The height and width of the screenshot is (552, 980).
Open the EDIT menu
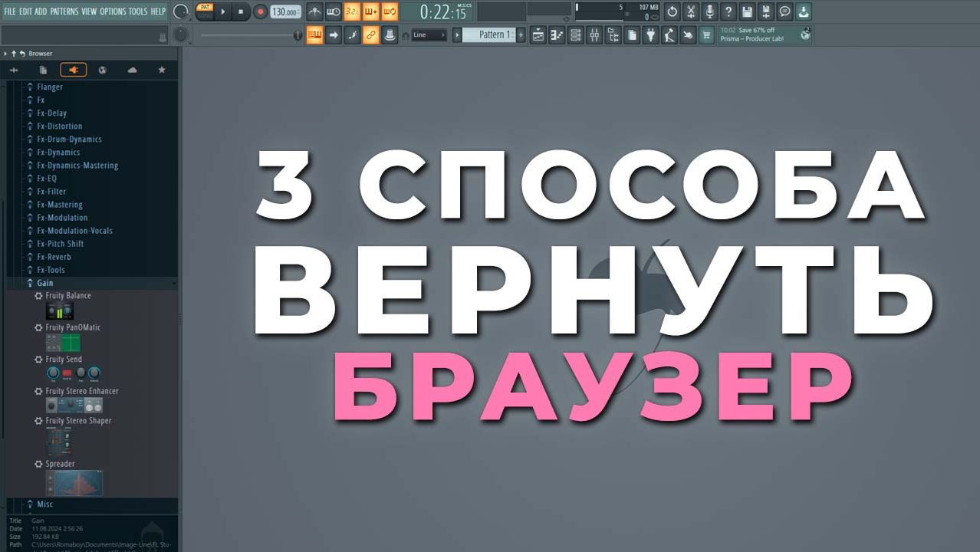click(x=26, y=11)
